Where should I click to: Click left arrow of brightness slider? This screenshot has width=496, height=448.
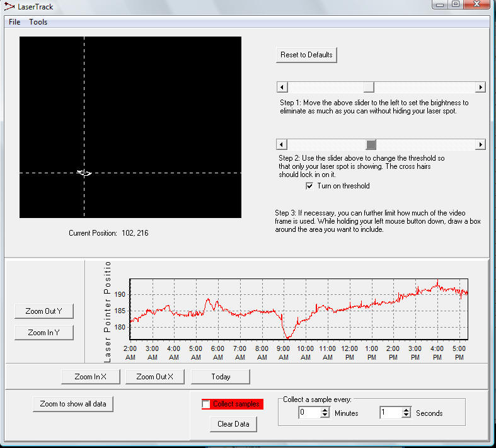tap(282, 87)
